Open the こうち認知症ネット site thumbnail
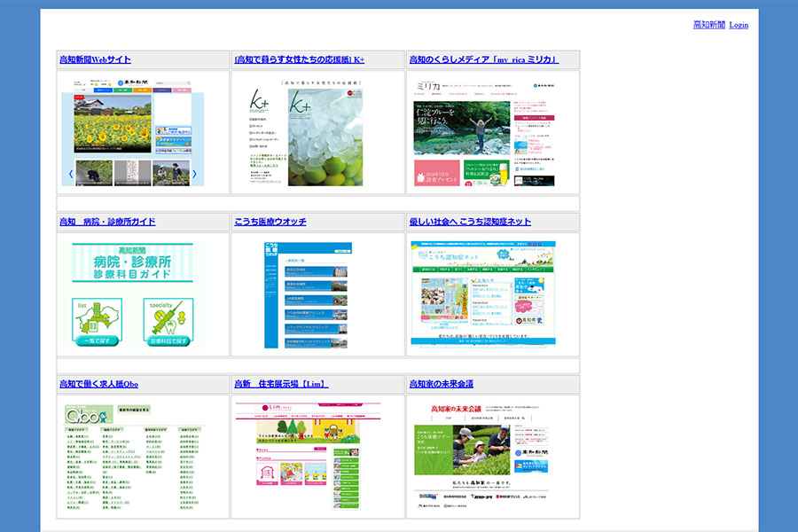Viewport: 798px width, 532px height. pyautogui.click(x=483, y=293)
